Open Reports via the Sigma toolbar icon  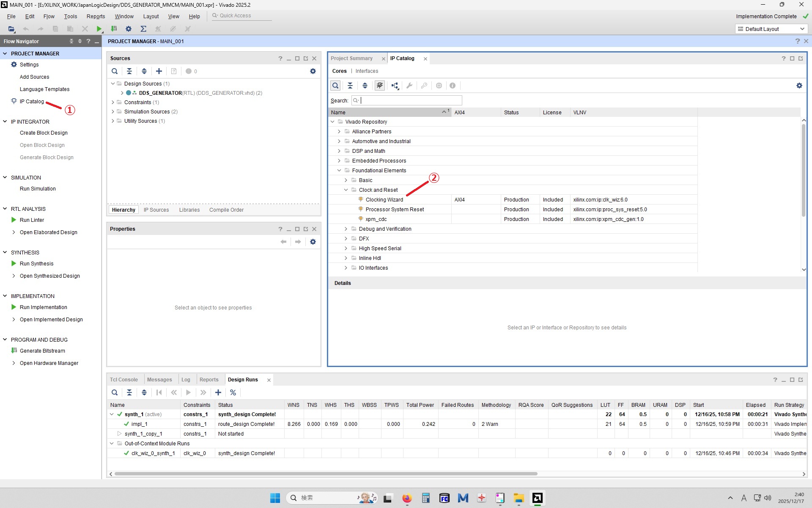click(143, 29)
